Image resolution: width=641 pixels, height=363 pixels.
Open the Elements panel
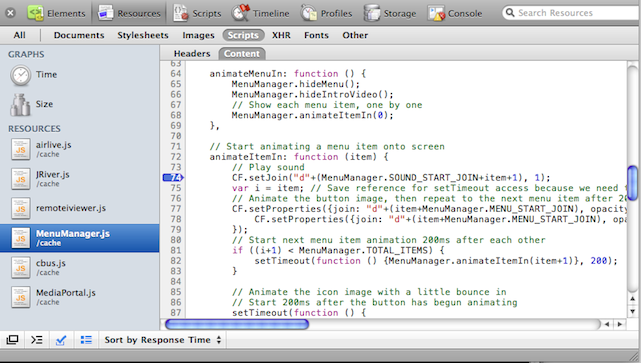point(56,13)
